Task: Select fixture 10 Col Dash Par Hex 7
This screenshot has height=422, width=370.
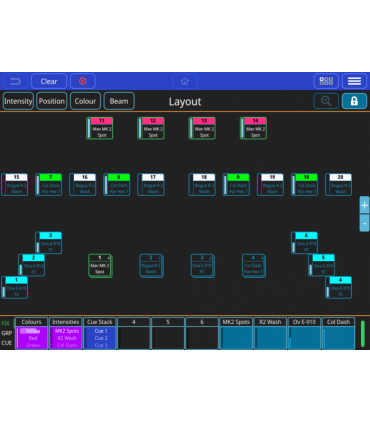Action: tap(304, 184)
